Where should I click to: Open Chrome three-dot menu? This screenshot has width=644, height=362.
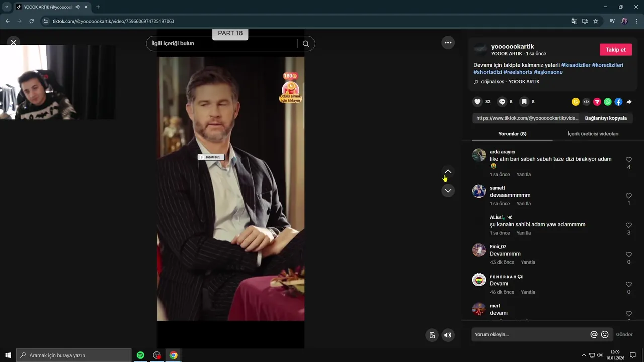pyautogui.click(x=637, y=21)
